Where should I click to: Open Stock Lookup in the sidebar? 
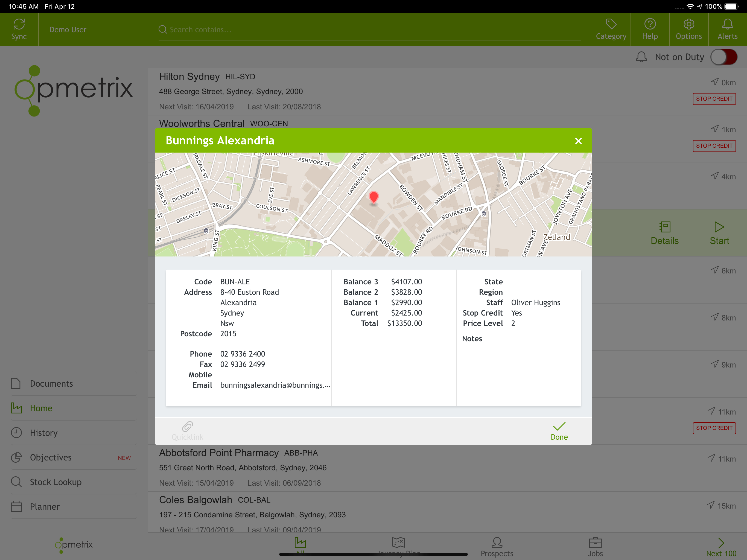pyautogui.click(x=74, y=482)
